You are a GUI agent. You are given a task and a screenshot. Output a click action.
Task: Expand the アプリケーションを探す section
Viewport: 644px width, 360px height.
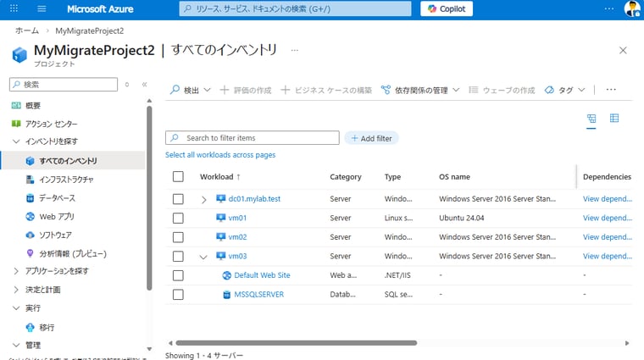pos(16,271)
